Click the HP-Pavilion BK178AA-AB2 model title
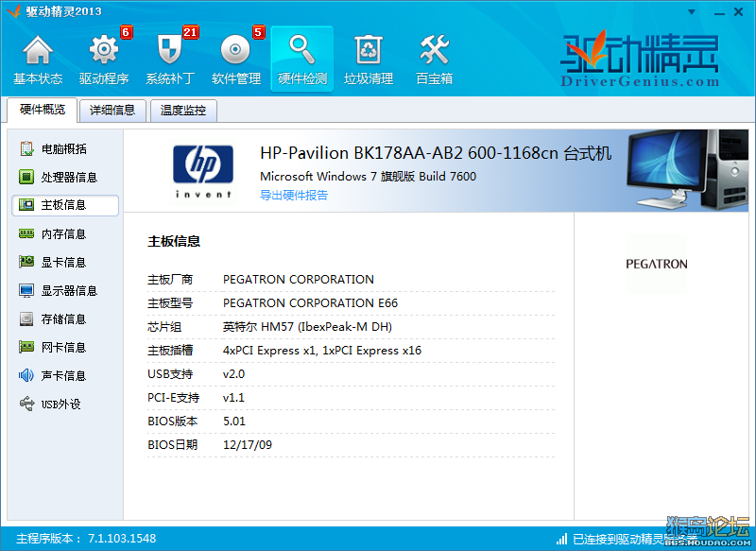The height and width of the screenshot is (551, 756). (436, 153)
